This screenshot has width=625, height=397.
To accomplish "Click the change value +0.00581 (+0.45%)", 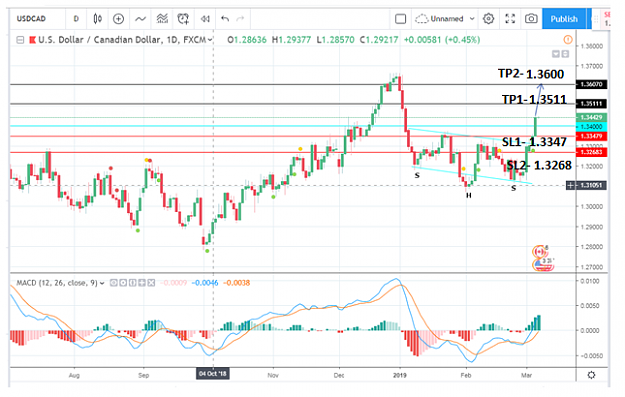I will click(442, 40).
